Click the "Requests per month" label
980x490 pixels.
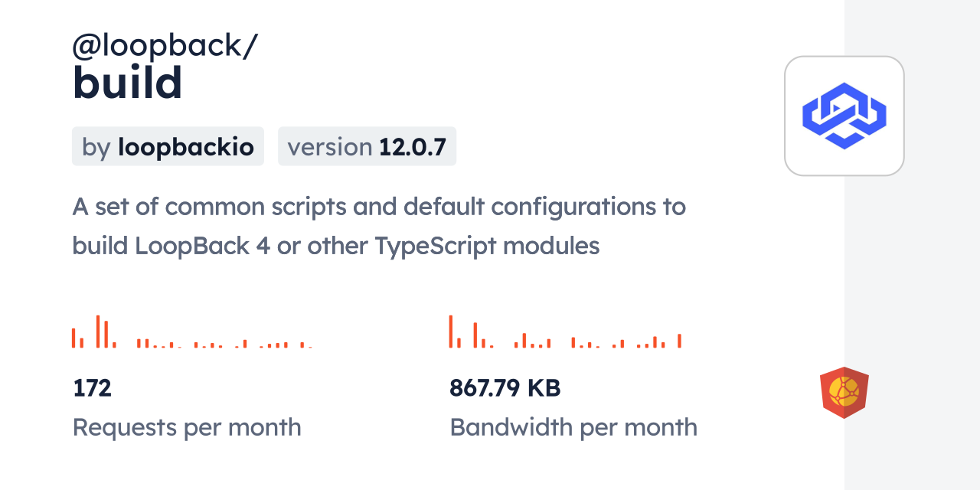click(x=187, y=427)
